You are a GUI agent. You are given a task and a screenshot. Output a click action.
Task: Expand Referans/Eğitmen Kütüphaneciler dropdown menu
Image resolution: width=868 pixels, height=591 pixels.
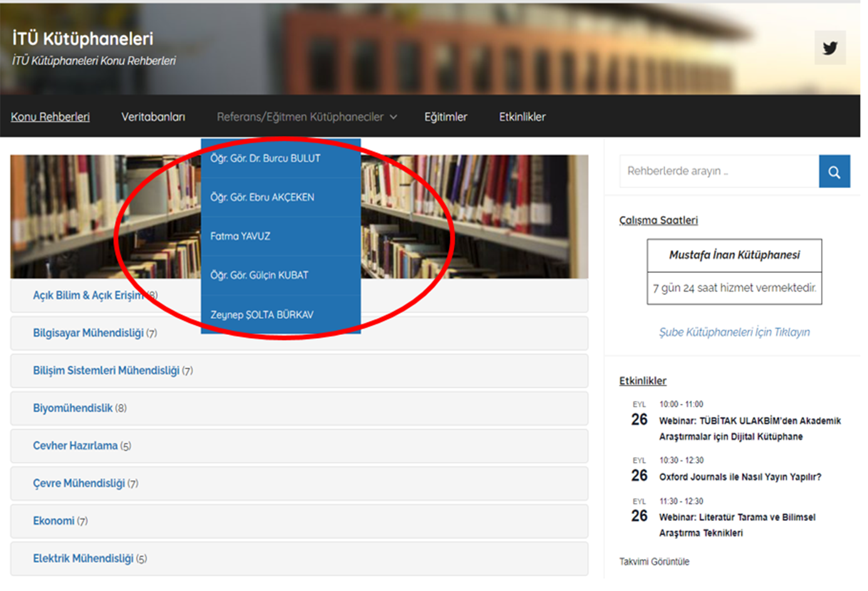coord(306,117)
